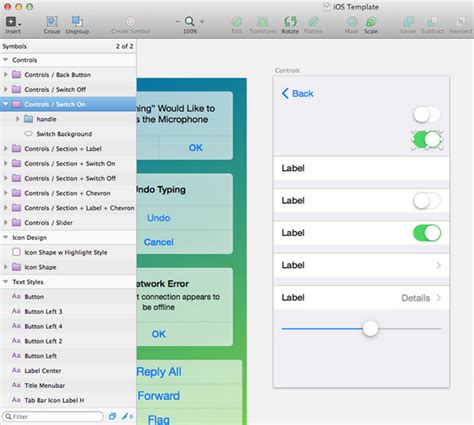Select the Label Center text style
The image size is (474, 425).
[68, 371]
